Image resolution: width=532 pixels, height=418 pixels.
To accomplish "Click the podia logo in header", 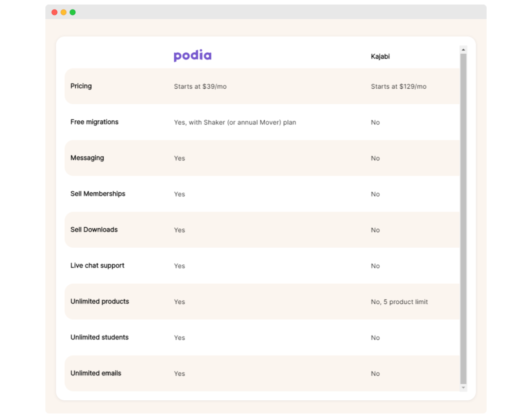I will [192, 56].
